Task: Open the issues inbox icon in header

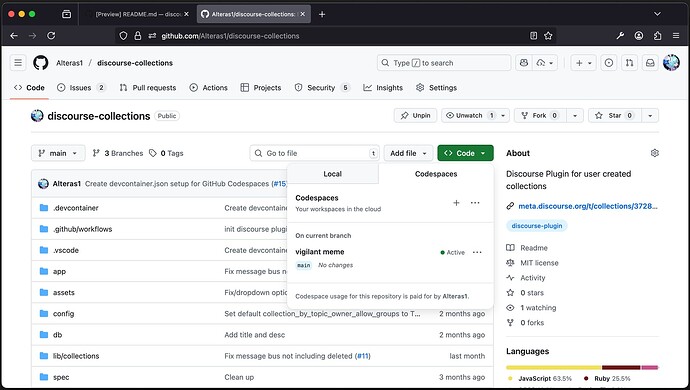Action: click(609, 63)
